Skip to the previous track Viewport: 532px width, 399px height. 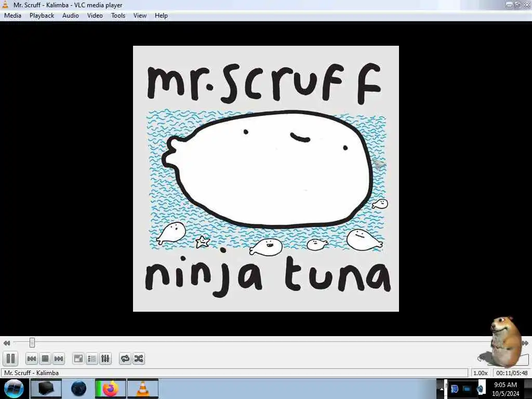click(32, 358)
